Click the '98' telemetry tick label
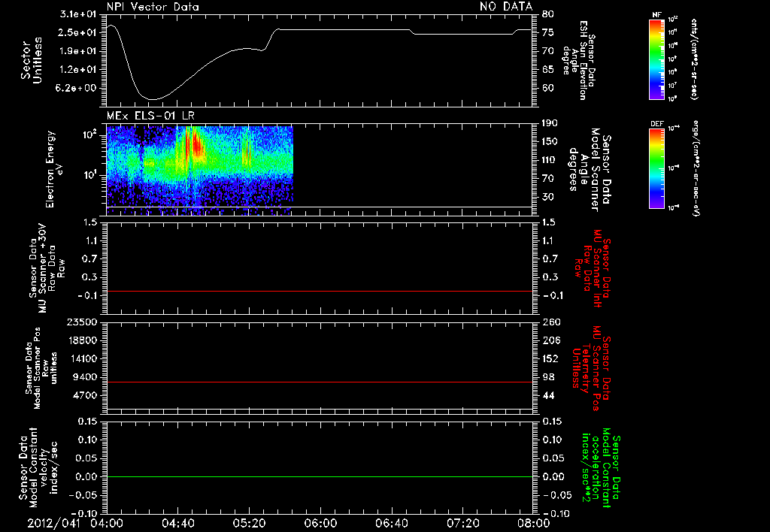This screenshot has width=770, height=532. coord(548,377)
